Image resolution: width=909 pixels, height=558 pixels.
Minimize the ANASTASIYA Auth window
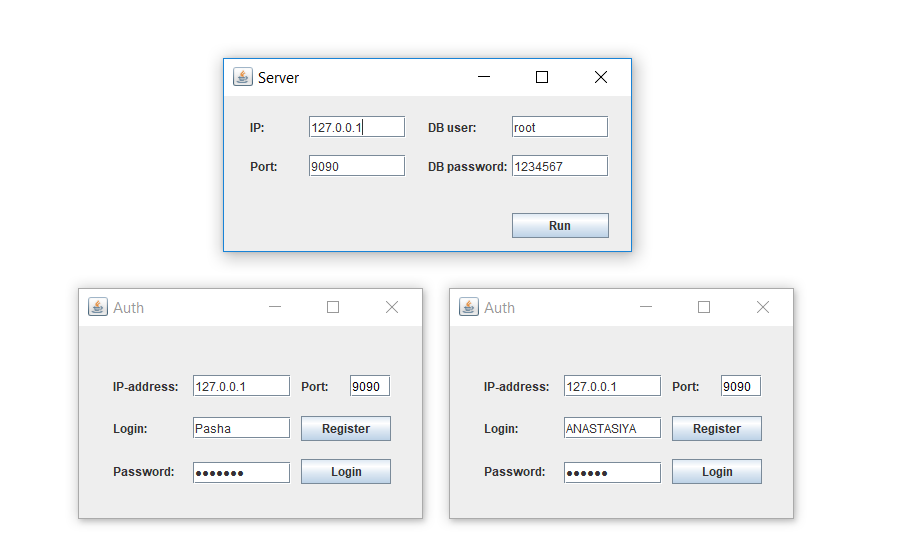pyautogui.click(x=646, y=307)
